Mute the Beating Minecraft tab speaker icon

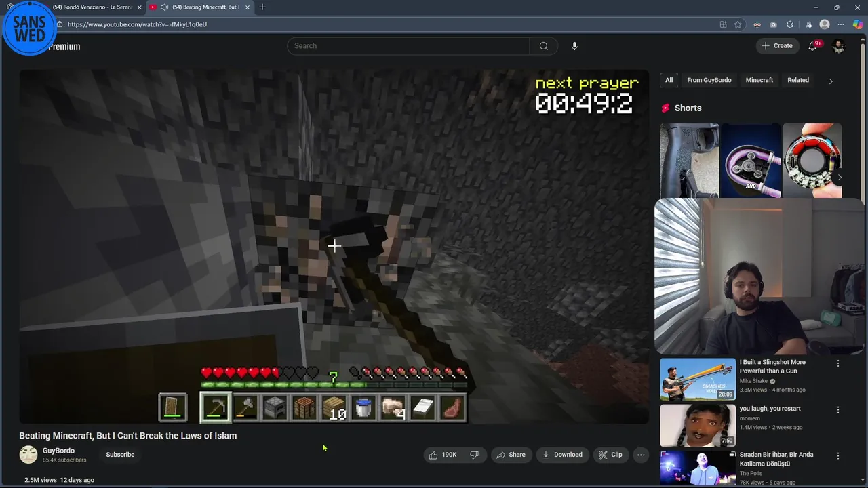[x=164, y=7]
